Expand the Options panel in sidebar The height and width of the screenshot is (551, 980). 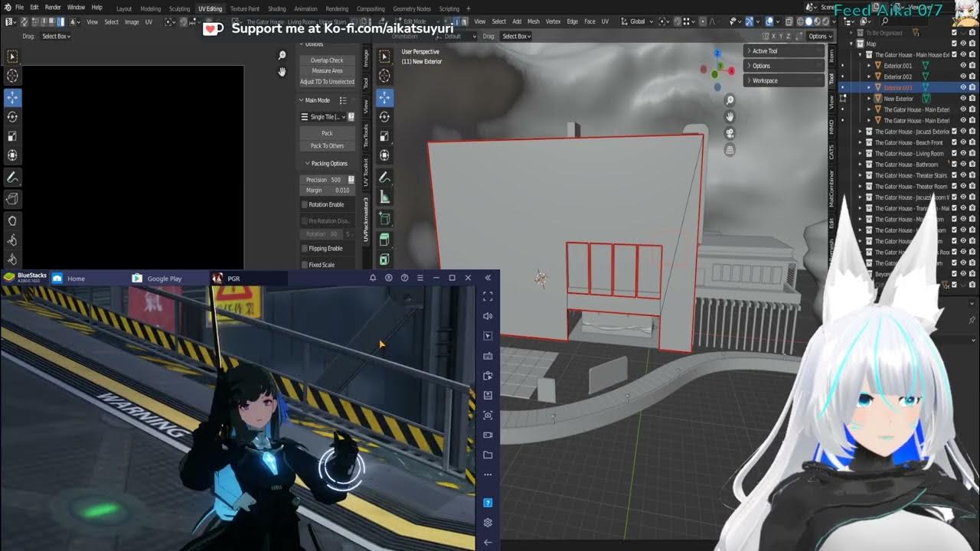click(x=783, y=66)
